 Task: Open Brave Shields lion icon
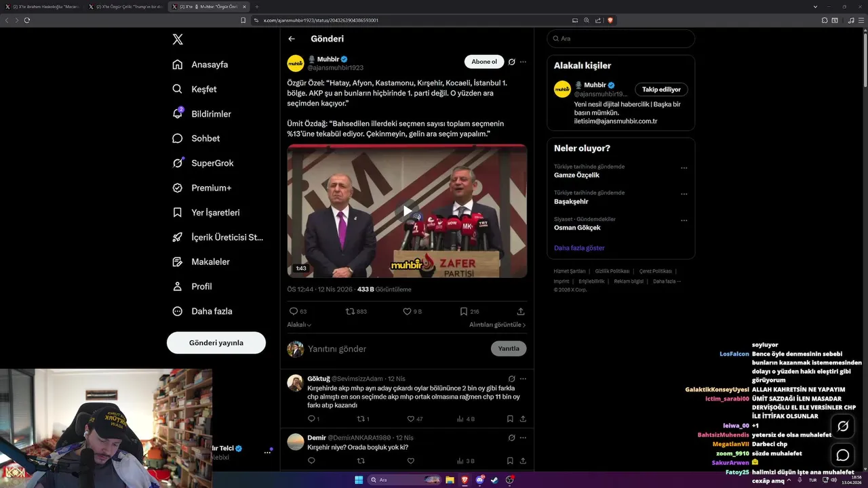point(610,20)
